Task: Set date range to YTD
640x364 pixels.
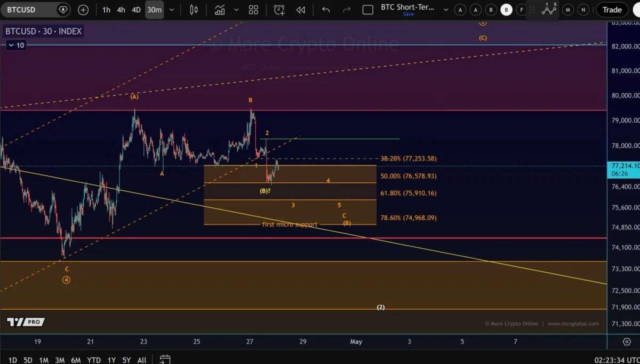Action: coord(94,360)
